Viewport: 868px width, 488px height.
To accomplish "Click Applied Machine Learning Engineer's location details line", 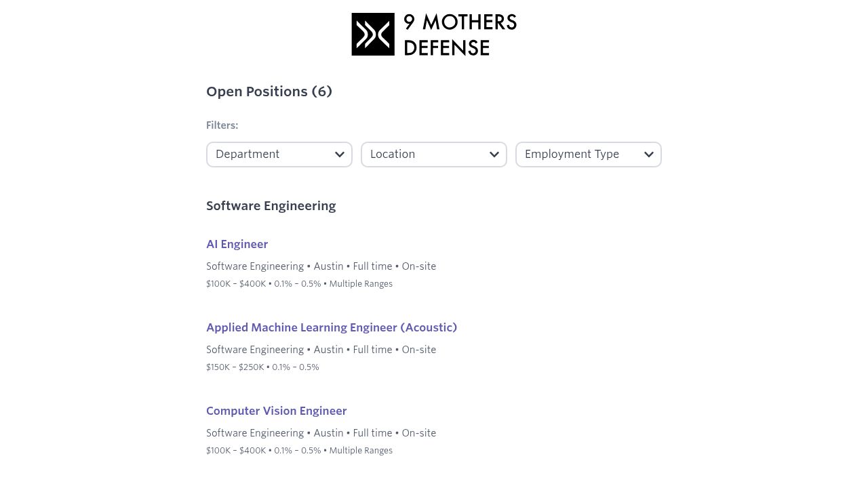I will 321,350.
